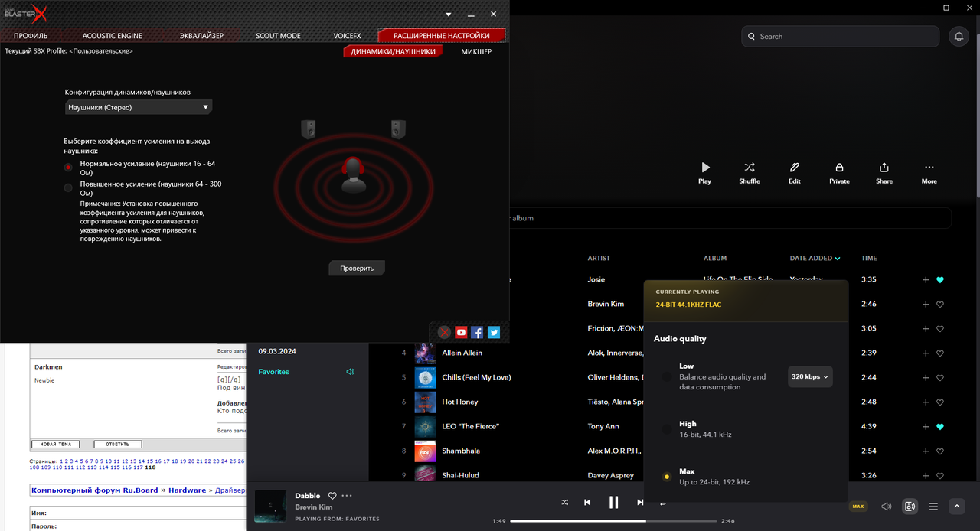
Task: Open Favorites playlist in Tidal sidebar
Action: point(274,372)
